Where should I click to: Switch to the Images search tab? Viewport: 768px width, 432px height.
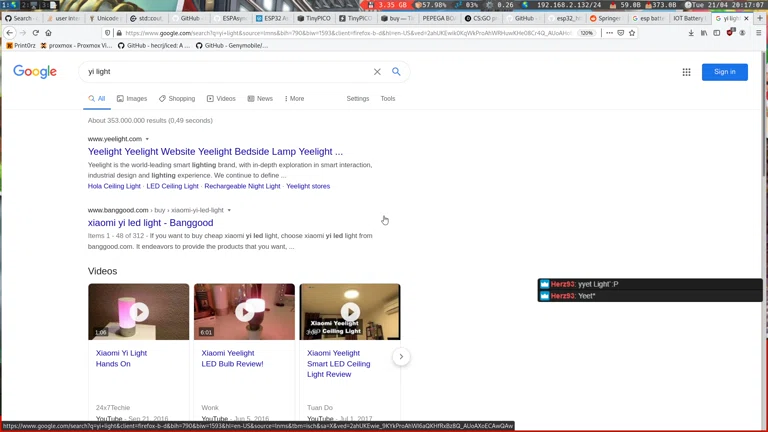132,99
